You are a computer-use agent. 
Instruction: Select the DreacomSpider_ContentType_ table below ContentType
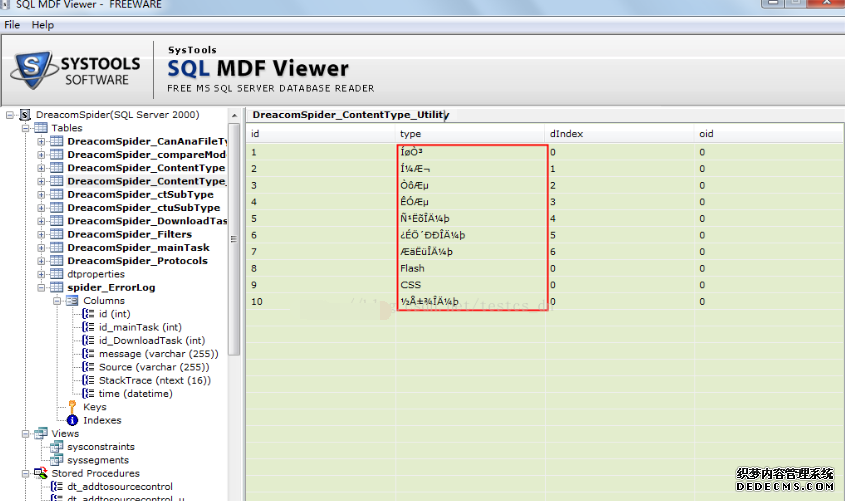pos(147,181)
